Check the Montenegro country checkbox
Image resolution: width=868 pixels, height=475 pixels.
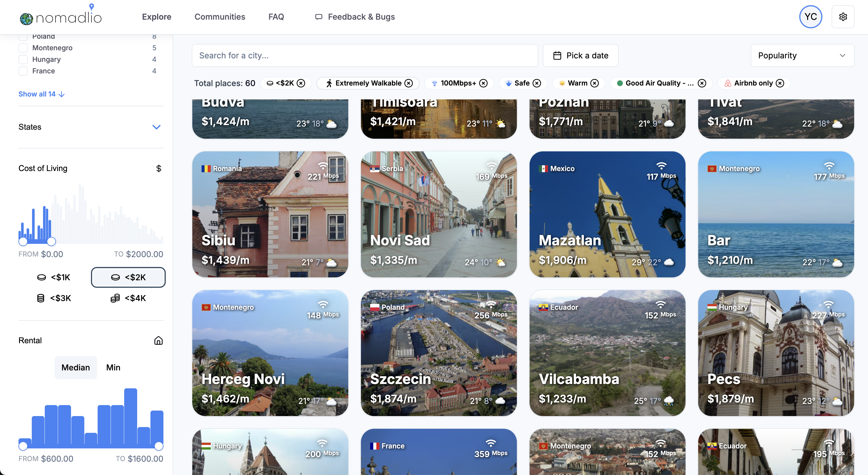click(23, 48)
